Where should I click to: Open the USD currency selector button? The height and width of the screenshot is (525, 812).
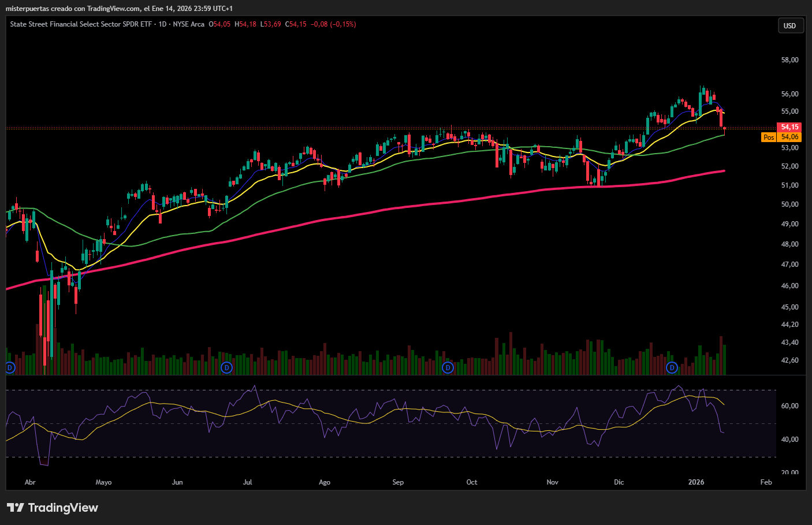(789, 25)
